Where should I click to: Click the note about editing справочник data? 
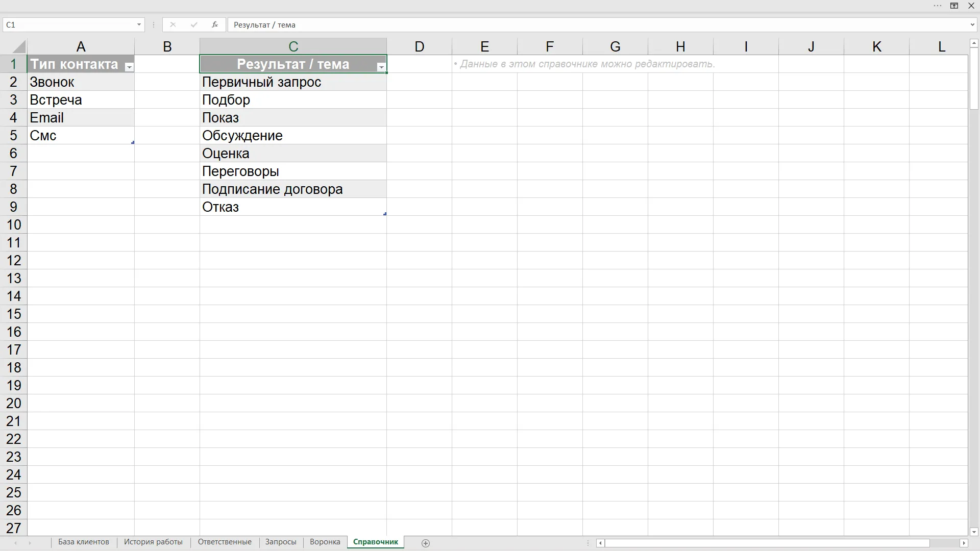coord(584,64)
